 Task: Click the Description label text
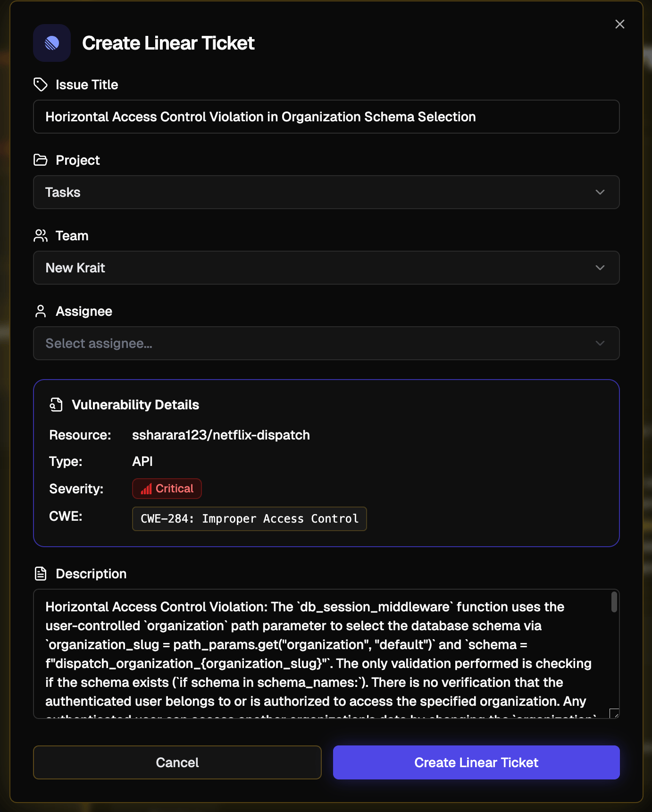[x=91, y=574]
